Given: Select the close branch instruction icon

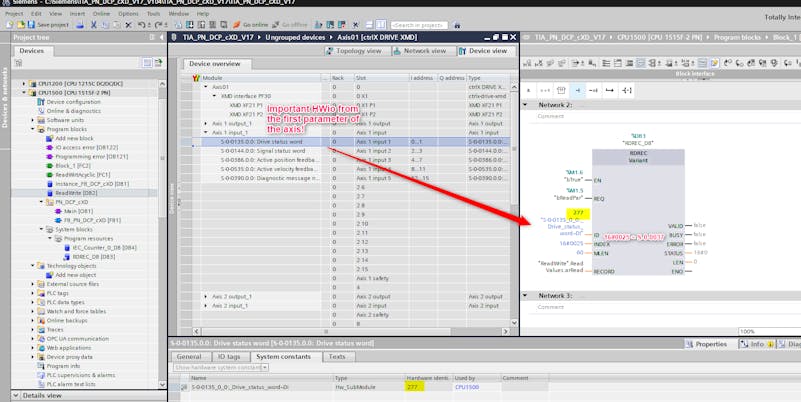Looking at the screenshot, I should (x=627, y=90).
